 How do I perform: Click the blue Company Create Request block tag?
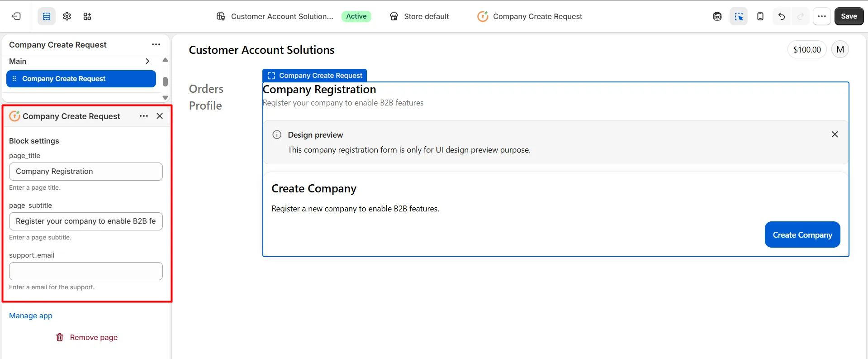point(315,76)
